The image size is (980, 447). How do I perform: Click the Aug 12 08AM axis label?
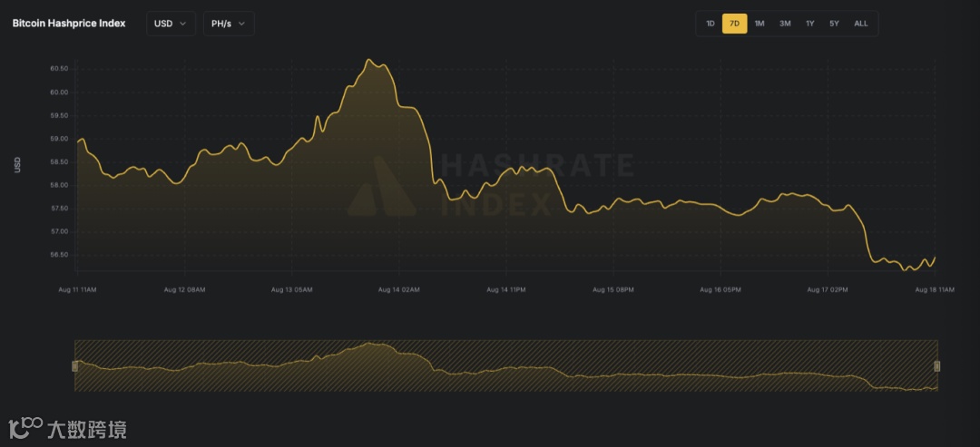coord(184,289)
